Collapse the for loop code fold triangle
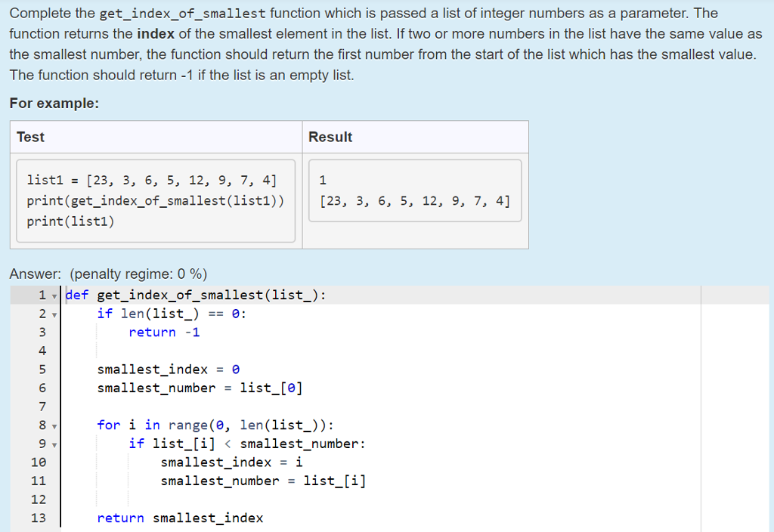774x532 pixels. click(53, 425)
